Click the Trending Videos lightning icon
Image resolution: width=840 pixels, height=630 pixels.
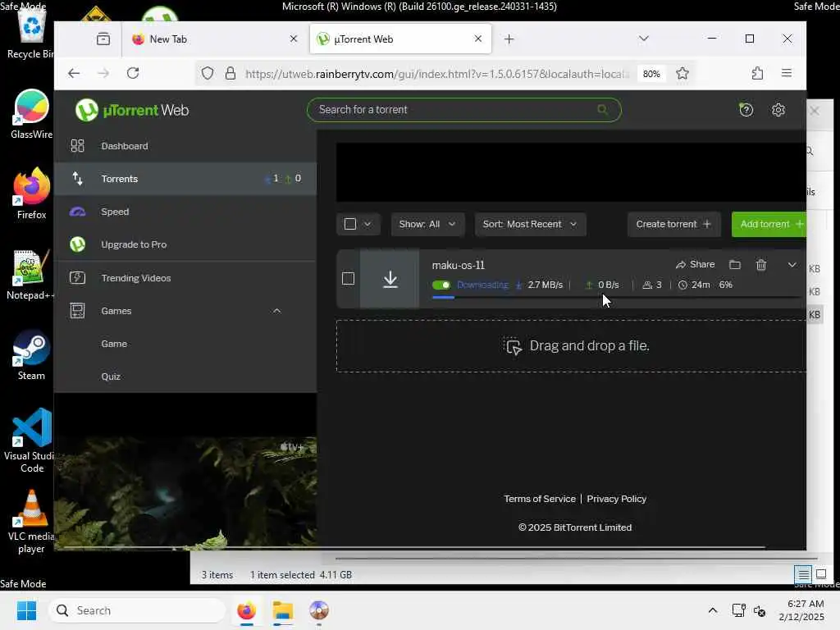point(77,277)
